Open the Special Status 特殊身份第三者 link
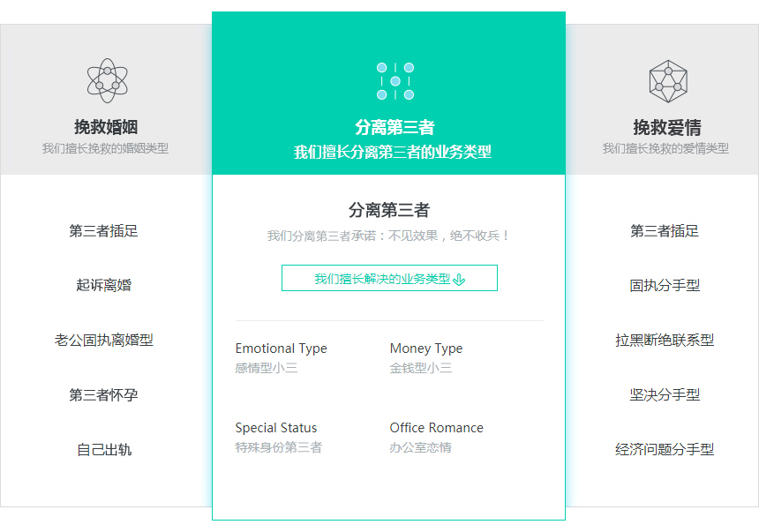This screenshot has width=759, height=532. (278, 437)
